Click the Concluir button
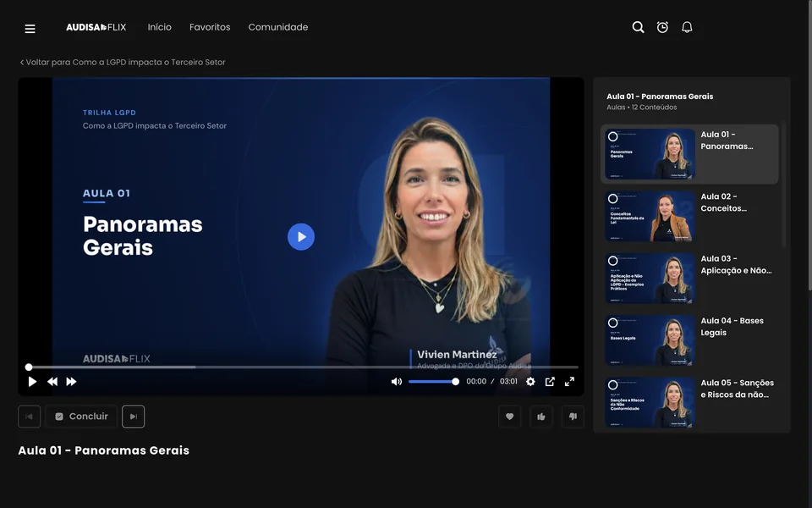Viewport: 812px width, 508px height. pos(81,417)
